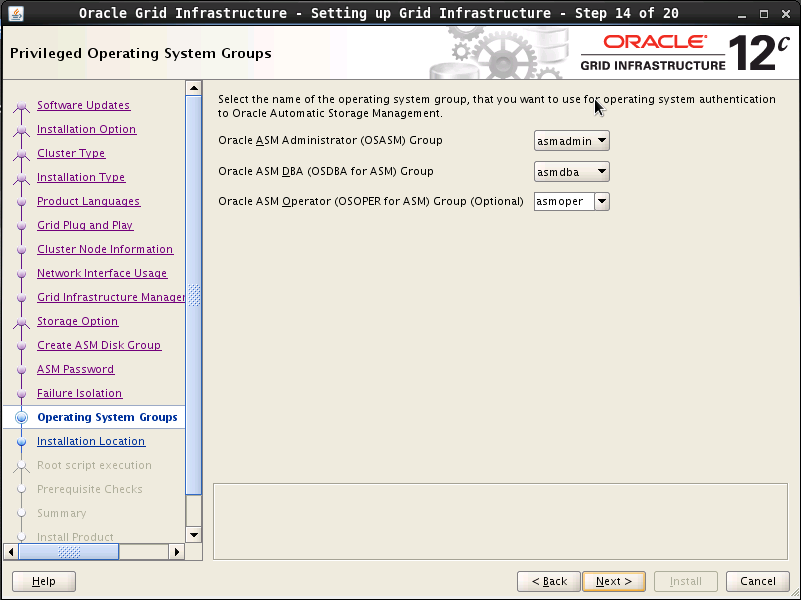
Task: Click the left arrow of horizontal scrollbar
Action: click(x=12, y=551)
